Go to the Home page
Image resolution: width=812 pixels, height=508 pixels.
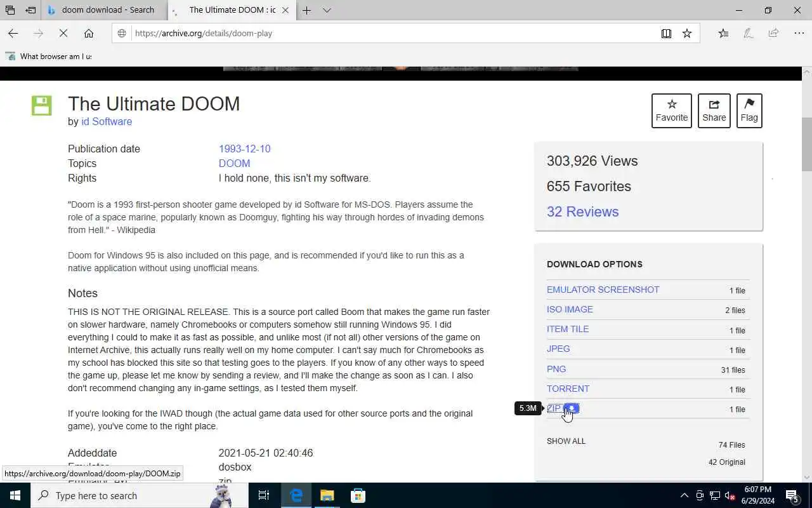click(x=89, y=33)
